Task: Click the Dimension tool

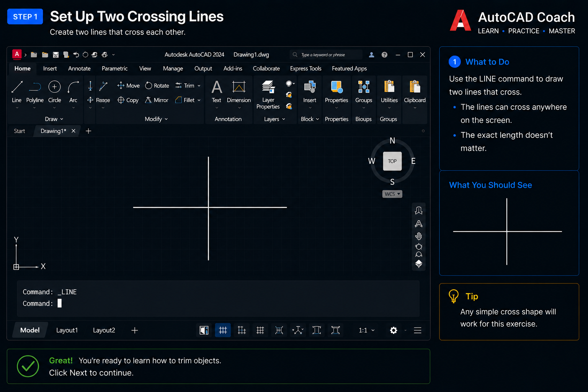Action: (239, 92)
